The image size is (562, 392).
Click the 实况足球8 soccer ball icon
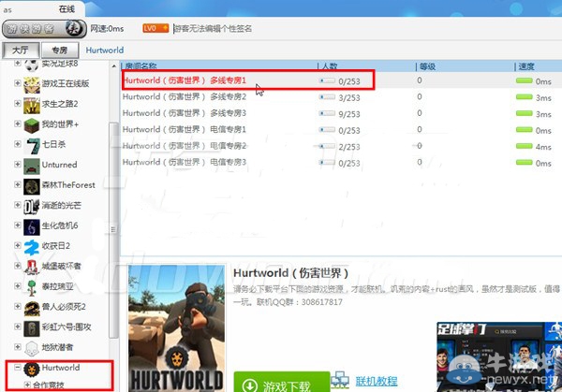coord(32,65)
